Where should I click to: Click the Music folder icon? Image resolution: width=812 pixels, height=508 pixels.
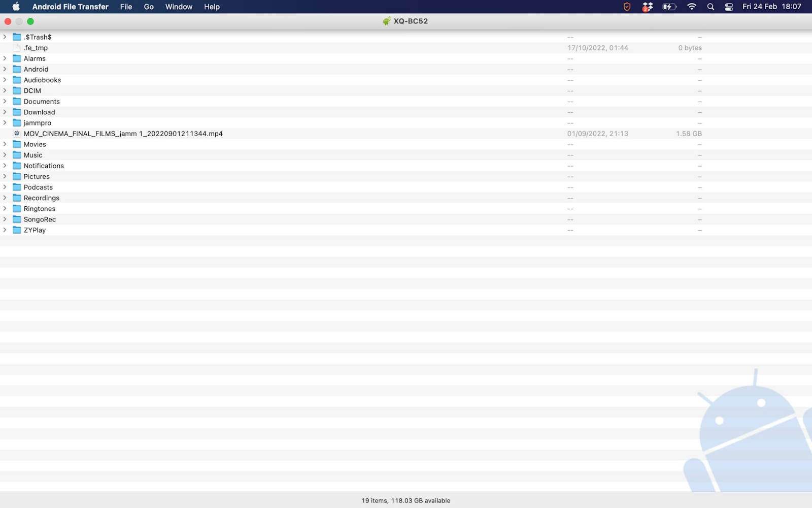point(17,155)
